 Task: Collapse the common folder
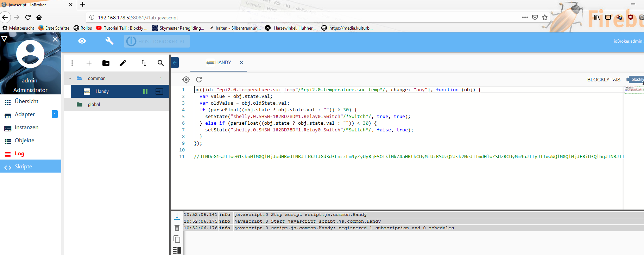click(70, 79)
